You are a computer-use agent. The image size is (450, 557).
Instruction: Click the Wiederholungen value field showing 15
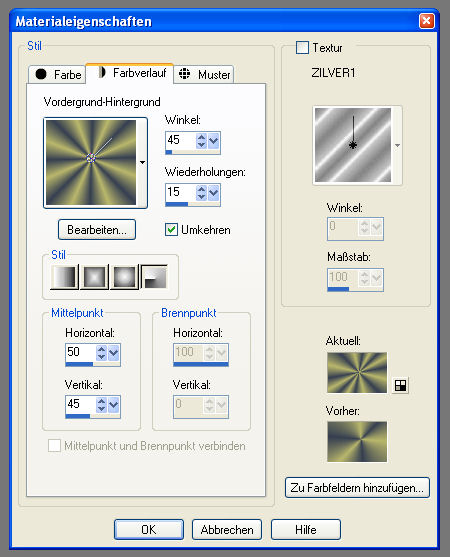pos(180,192)
